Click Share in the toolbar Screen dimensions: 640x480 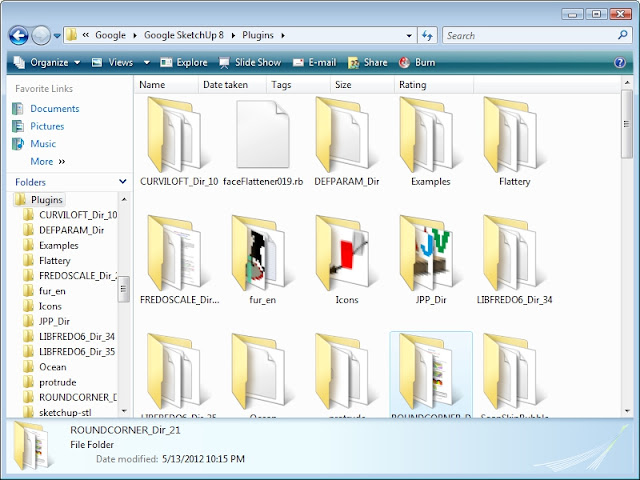[368, 62]
